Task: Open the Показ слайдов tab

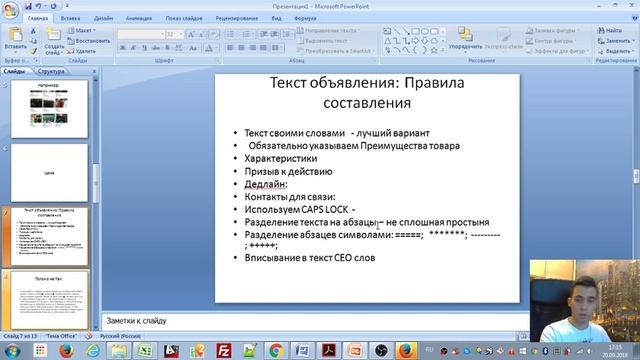Action: [x=184, y=18]
